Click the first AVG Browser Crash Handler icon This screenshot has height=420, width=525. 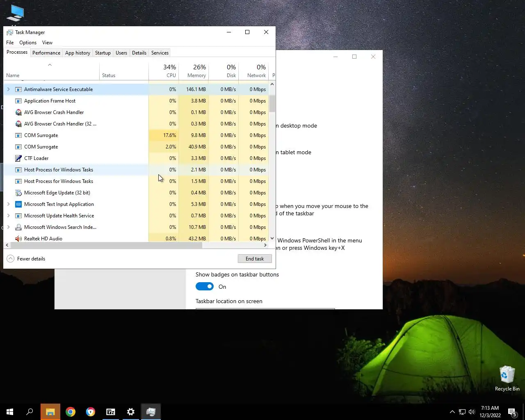[18, 112]
